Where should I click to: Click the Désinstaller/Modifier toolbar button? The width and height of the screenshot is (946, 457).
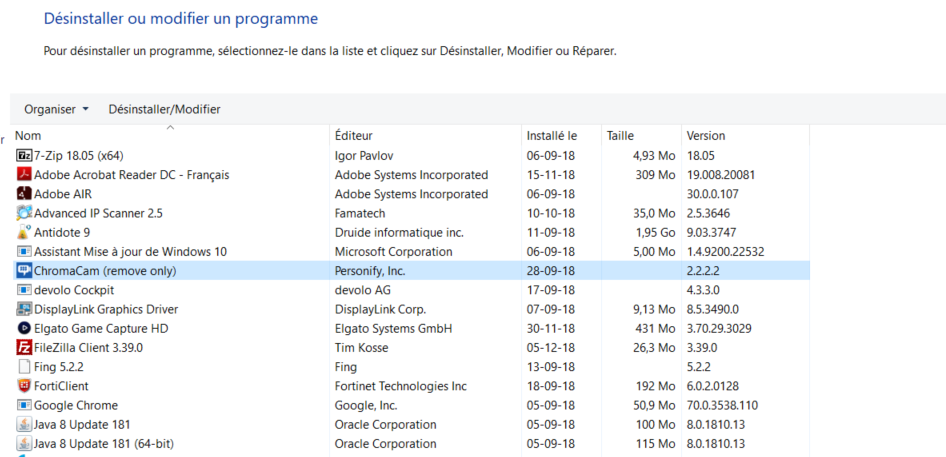(164, 109)
